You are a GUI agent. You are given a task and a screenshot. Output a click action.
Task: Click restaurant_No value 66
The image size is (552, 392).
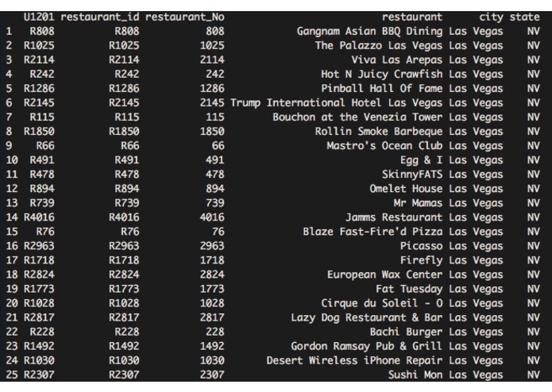(218, 146)
